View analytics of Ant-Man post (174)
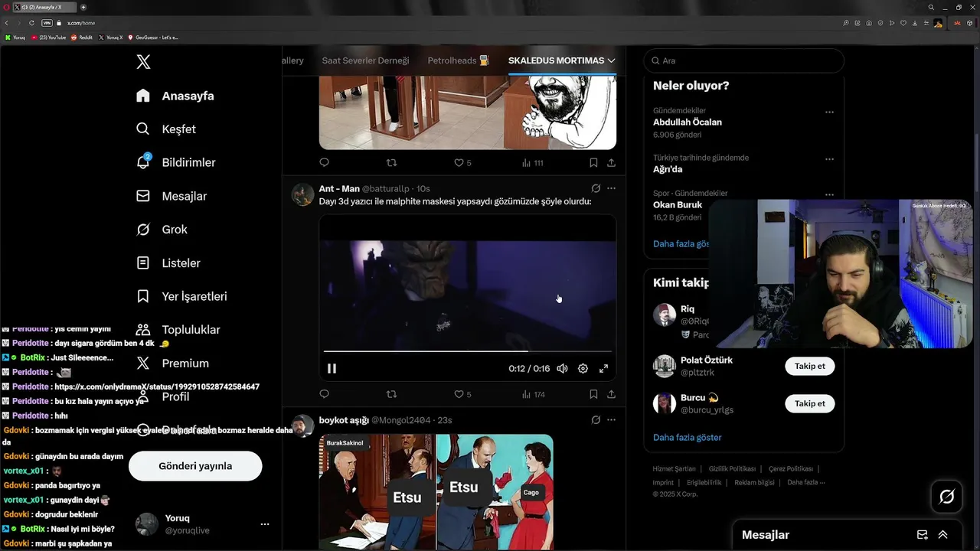This screenshot has height=551, width=980. pos(533,394)
